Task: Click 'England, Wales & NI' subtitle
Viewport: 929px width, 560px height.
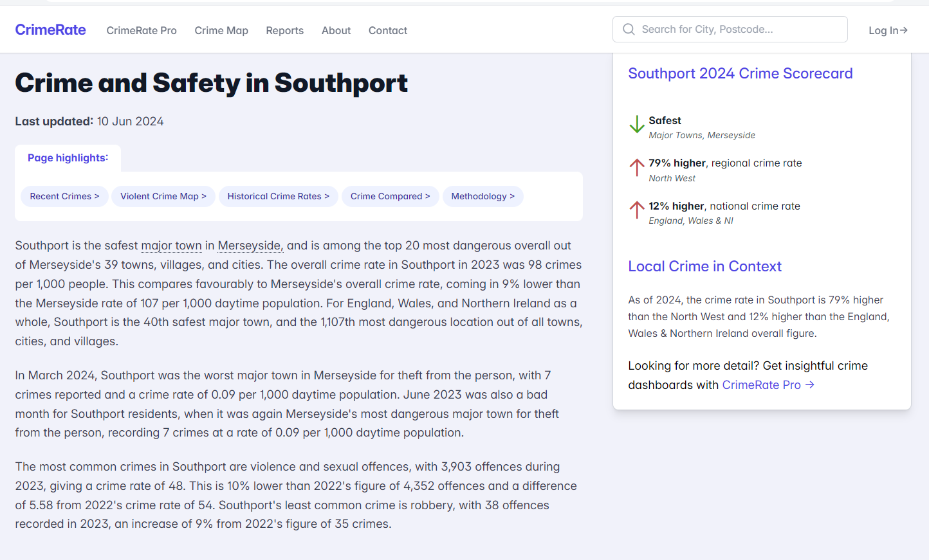Action: (691, 221)
